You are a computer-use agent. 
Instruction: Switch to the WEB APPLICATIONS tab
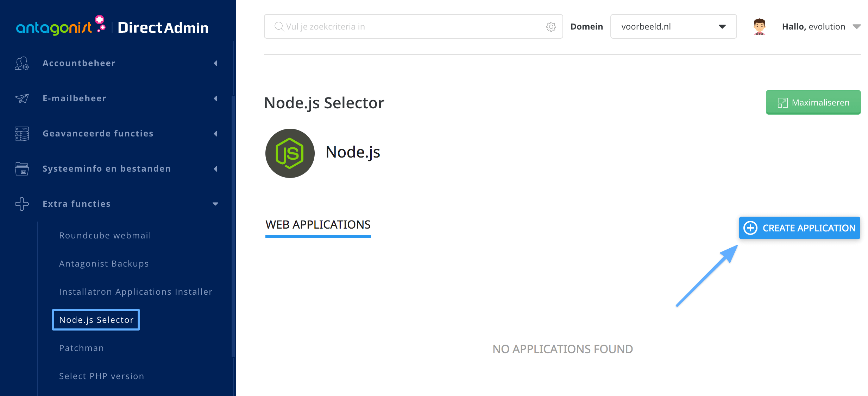pos(318,225)
